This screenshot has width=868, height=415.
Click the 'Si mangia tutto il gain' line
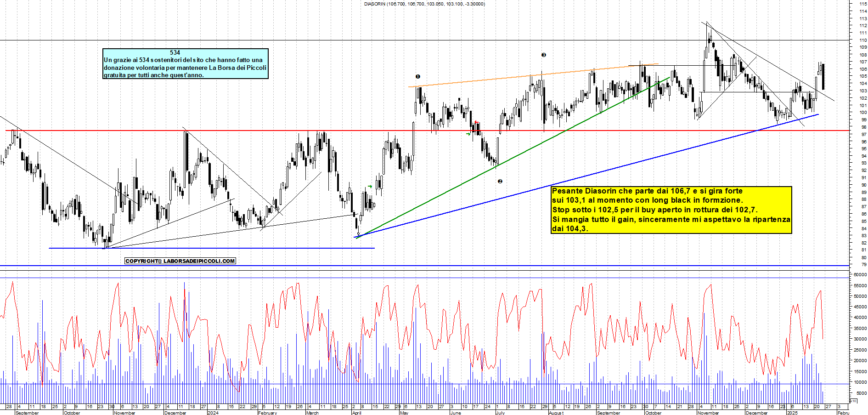pos(671,220)
